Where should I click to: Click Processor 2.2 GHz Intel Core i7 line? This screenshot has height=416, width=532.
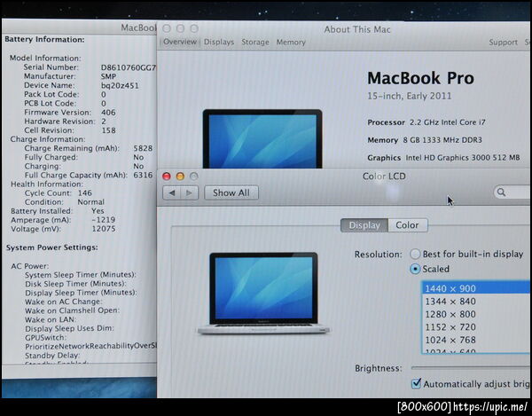[x=426, y=122]
